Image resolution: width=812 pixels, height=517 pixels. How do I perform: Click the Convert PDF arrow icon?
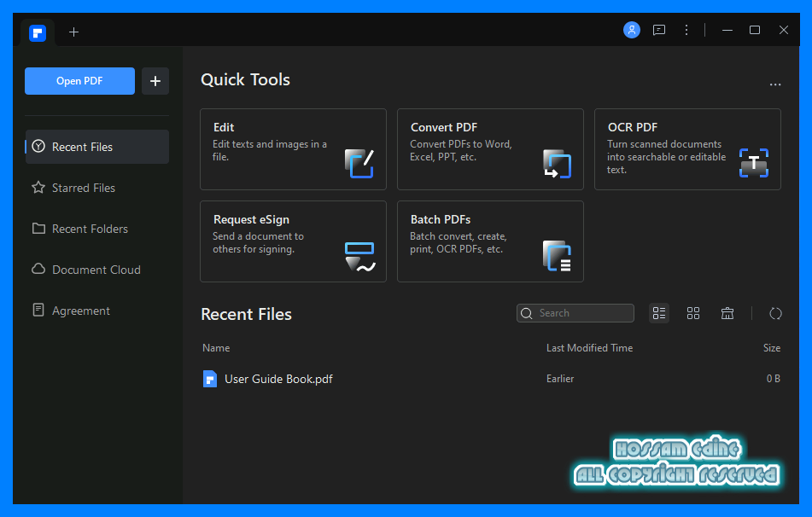[x=557, y=164]
